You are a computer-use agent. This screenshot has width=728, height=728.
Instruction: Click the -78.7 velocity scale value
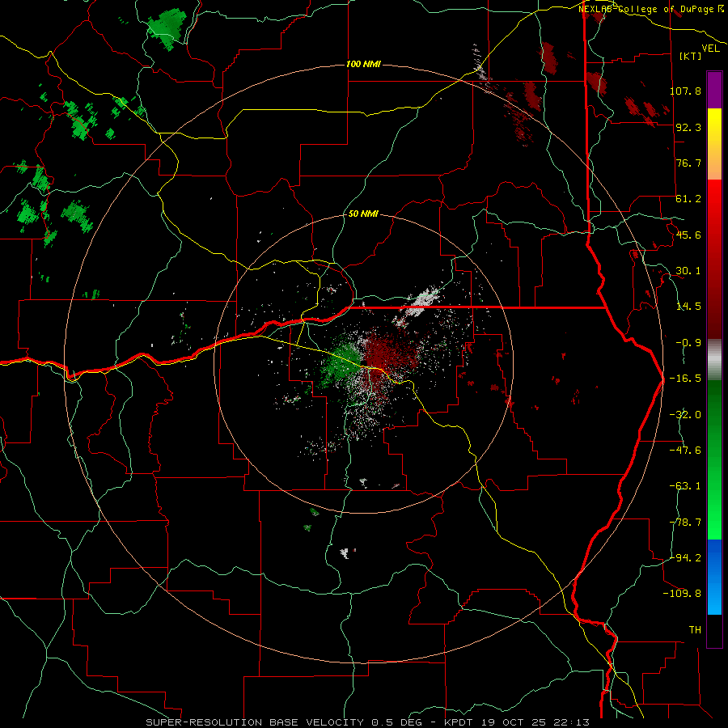click(x=685, y=523)
